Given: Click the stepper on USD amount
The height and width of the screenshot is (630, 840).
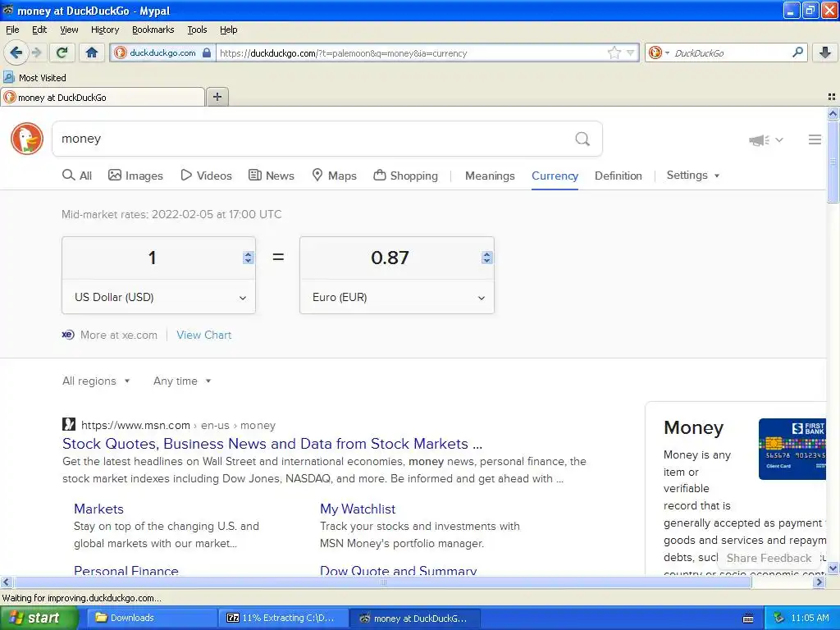Looking at the screenshot, I should coord(248,258).
